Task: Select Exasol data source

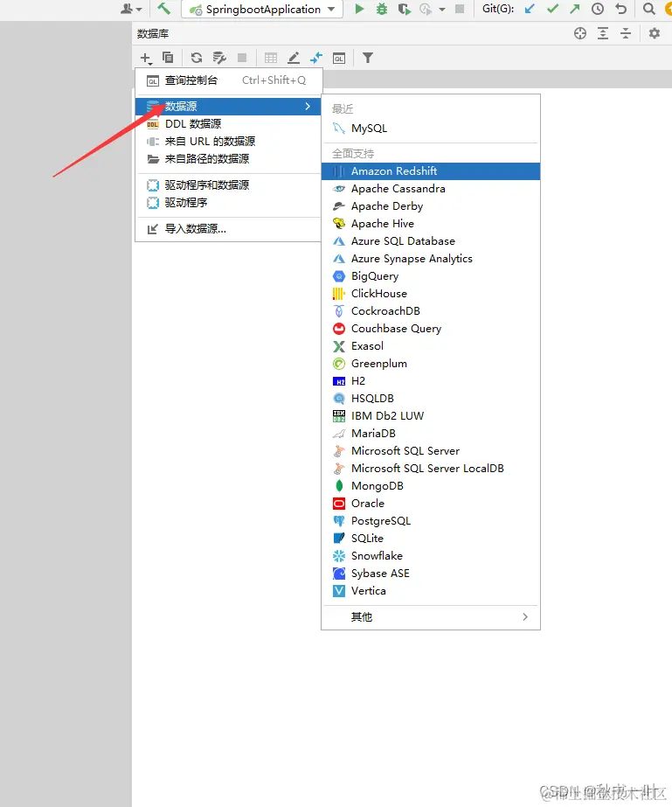Action: (431, 346)
